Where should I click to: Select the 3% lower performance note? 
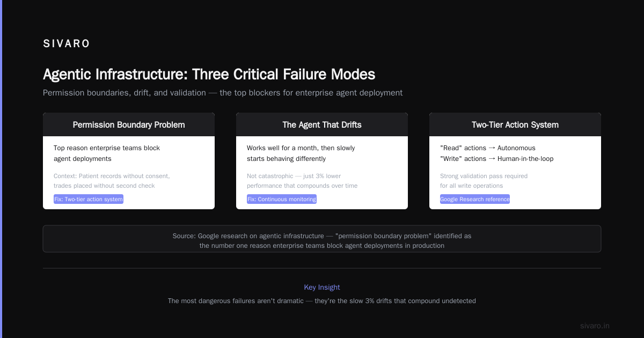302,181
